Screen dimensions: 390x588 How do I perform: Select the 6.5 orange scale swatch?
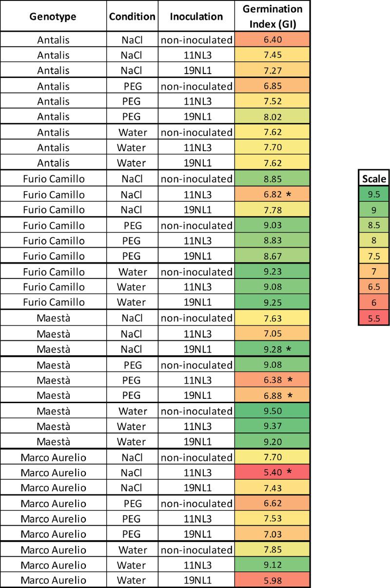click(374, 287)
